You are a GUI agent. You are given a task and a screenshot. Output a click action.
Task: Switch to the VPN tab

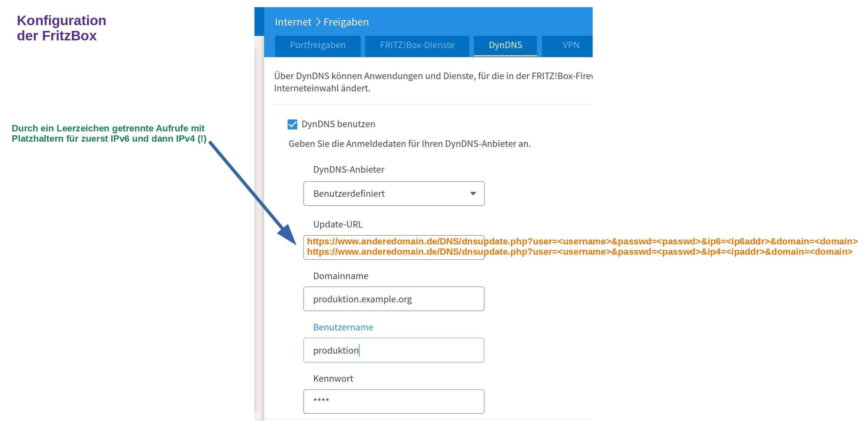[x=570, y=45]
